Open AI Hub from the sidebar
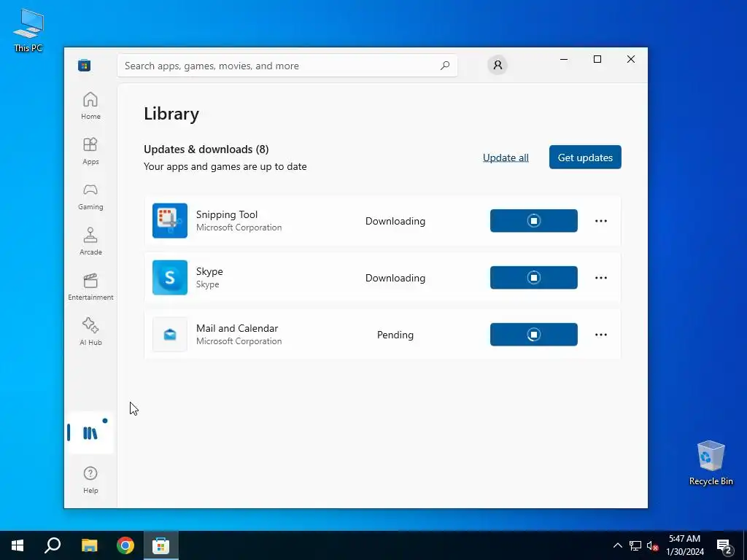Image resolution: width=747 pixels, height=560 pixels. point(90,332)
